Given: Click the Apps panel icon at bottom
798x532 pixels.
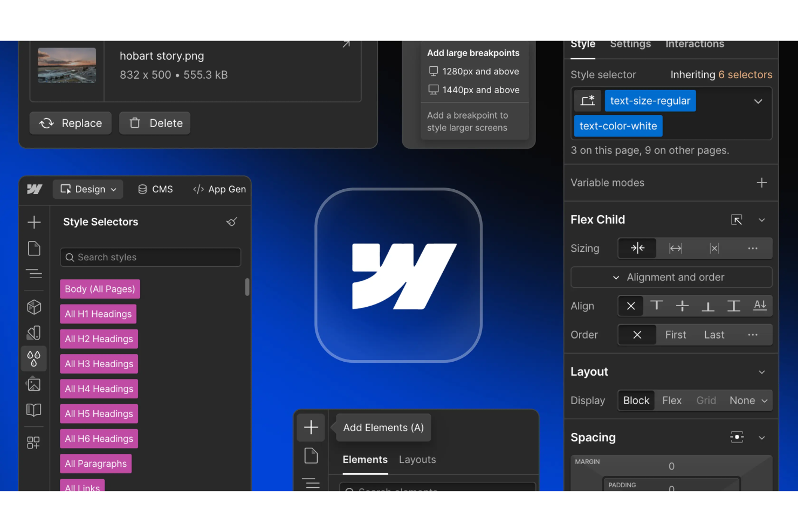Looking at the screenshot, I should [34, 443].
